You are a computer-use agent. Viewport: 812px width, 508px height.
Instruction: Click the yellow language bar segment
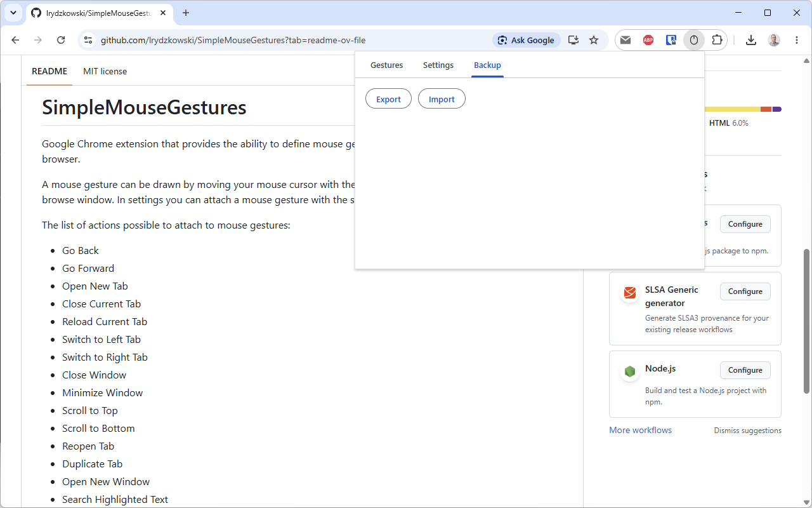[x=732, y=109]
